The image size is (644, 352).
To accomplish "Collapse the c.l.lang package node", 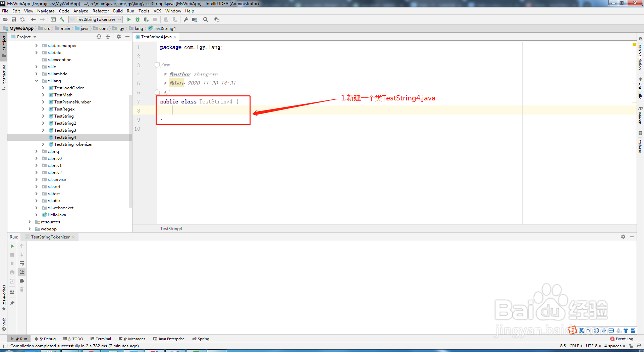I will [x=37, y=81].
